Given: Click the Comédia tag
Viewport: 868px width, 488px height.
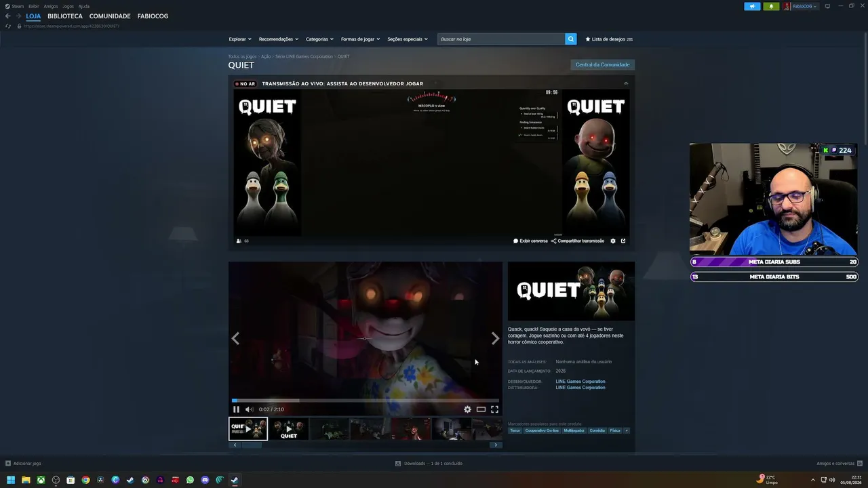Looking at the screenshot, I should pos(597,430).
